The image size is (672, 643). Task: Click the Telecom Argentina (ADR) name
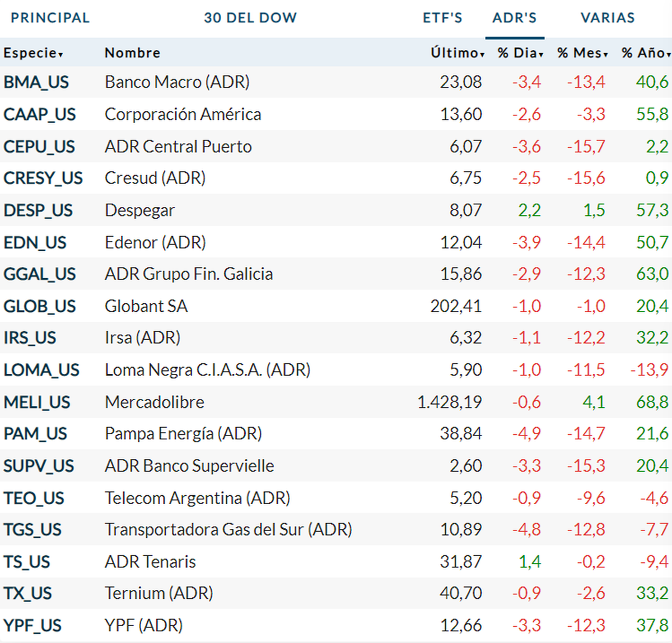coord(197,498)
